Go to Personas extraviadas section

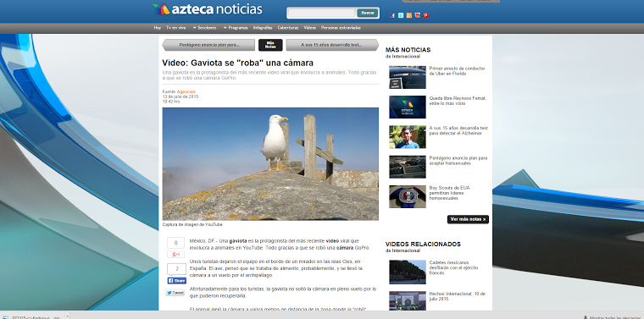[341, 28]
